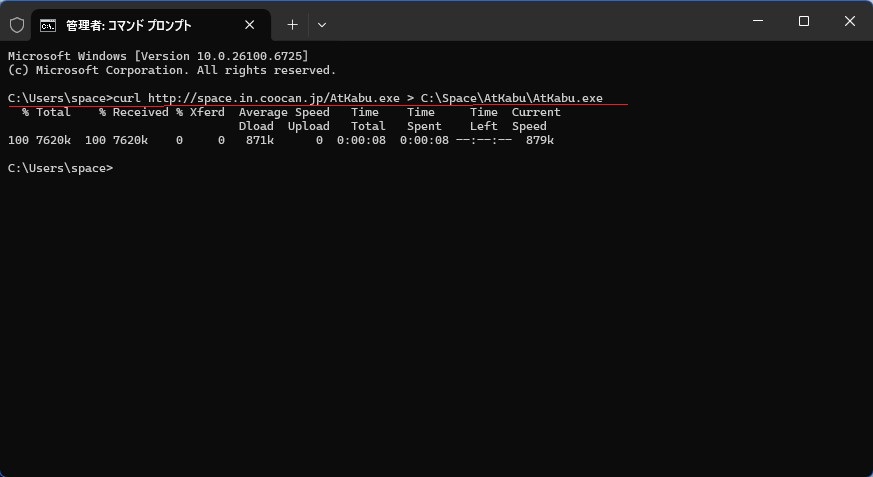Close the 管理者: コマンド プロンプト tab
The image size is (873, 477).
pyautogui.click(x=250, y=24)
